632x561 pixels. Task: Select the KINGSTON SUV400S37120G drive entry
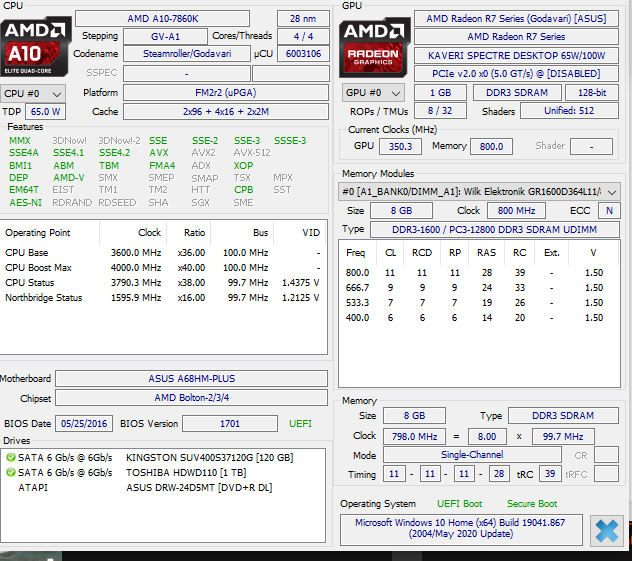coord(163,457)
